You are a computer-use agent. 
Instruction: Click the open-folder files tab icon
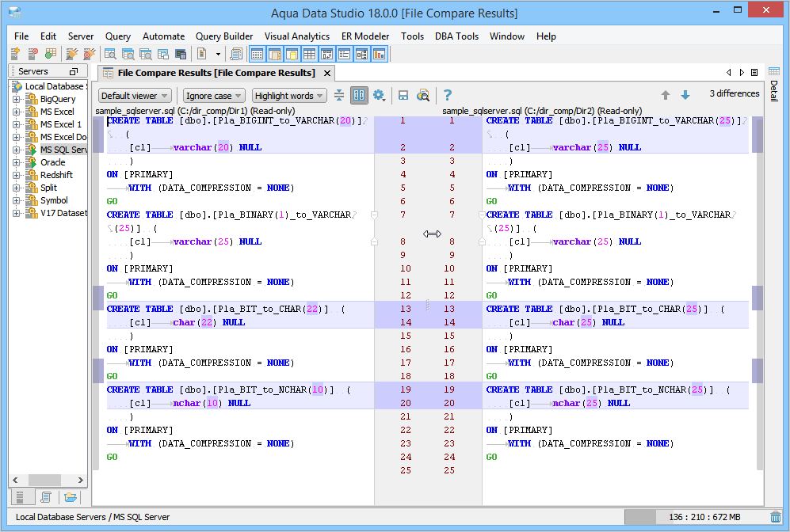(x=71, y=497)
